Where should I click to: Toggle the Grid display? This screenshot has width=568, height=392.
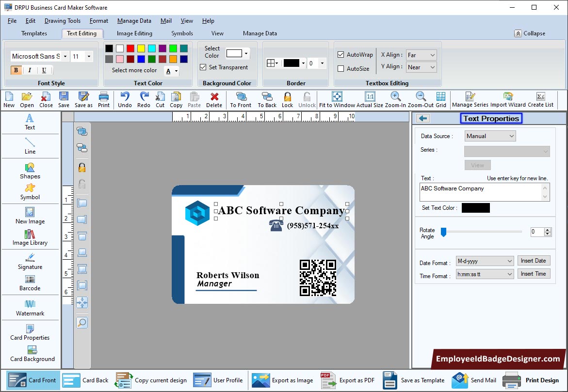click(x=441, y=99)
